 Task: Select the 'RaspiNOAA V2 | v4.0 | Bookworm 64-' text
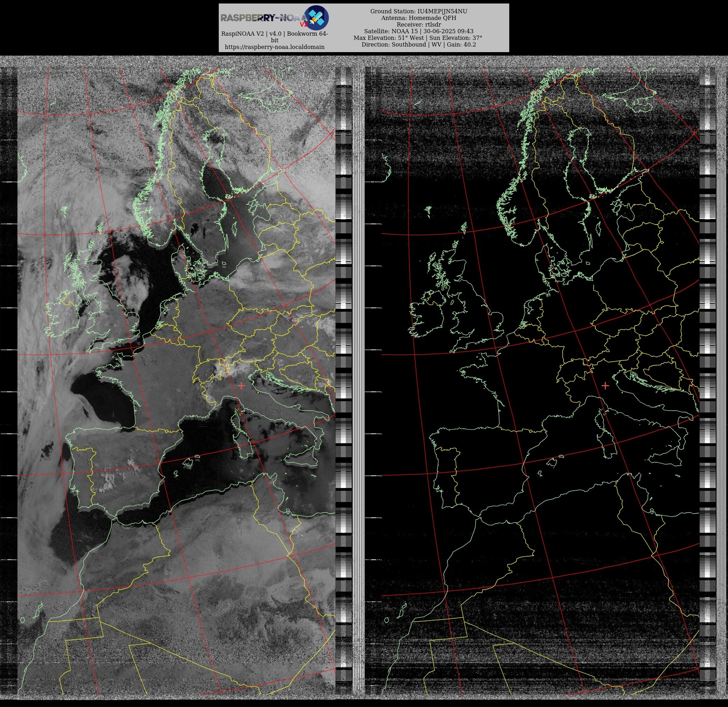pos(274,34)
